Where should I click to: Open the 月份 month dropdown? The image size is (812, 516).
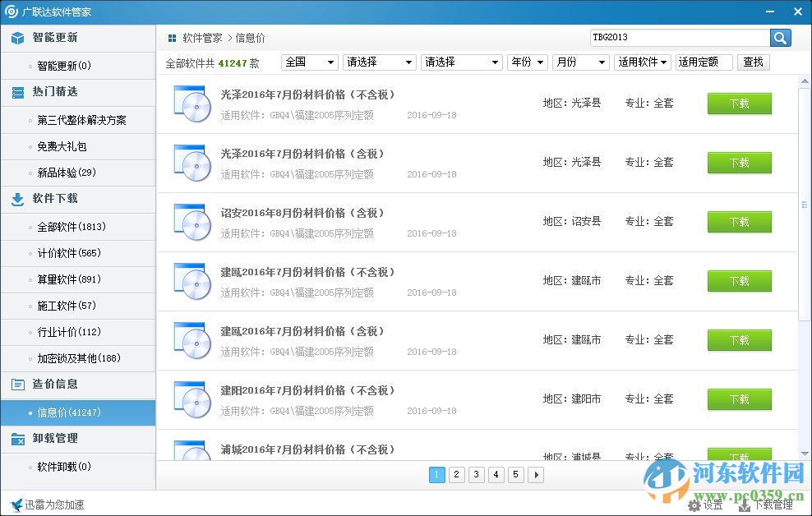click(x=581, y=62)
